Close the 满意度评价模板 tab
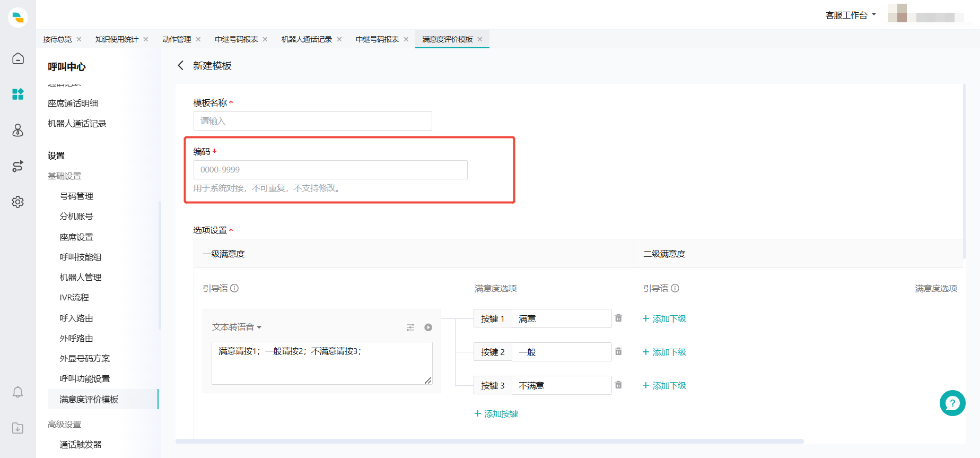This screenshot has width=980, height=458. [x=480, y=39]
